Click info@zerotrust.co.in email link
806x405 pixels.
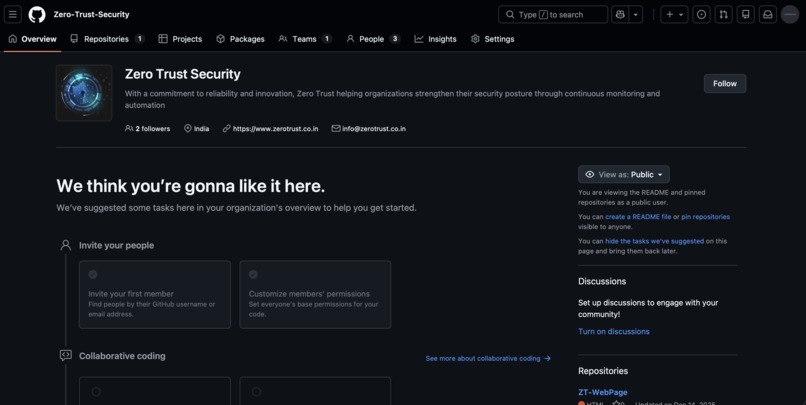click(374, 128)
